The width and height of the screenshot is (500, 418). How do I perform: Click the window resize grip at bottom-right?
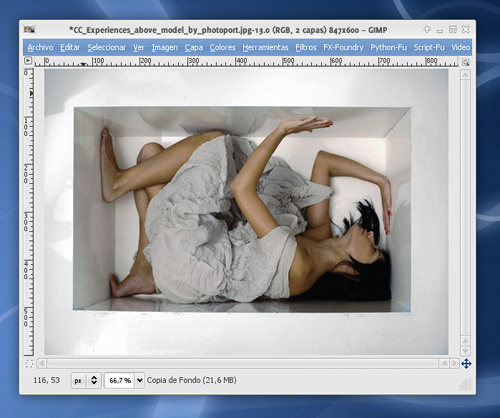point(465,384)
